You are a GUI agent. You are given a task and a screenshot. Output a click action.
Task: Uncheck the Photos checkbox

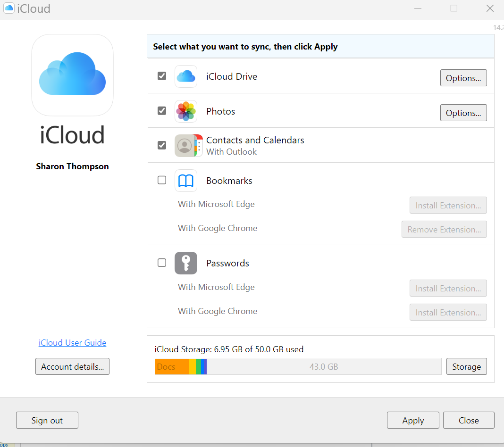click(x=162, y=111)
